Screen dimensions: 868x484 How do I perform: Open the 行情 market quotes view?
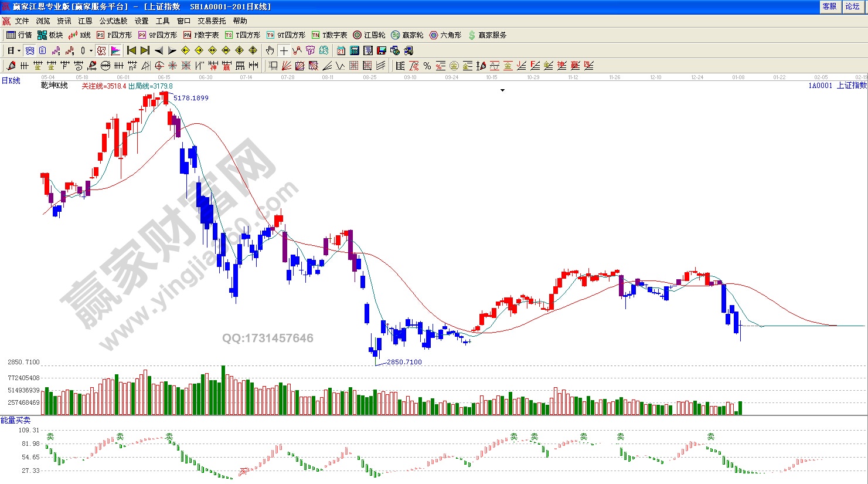point(19,35)
